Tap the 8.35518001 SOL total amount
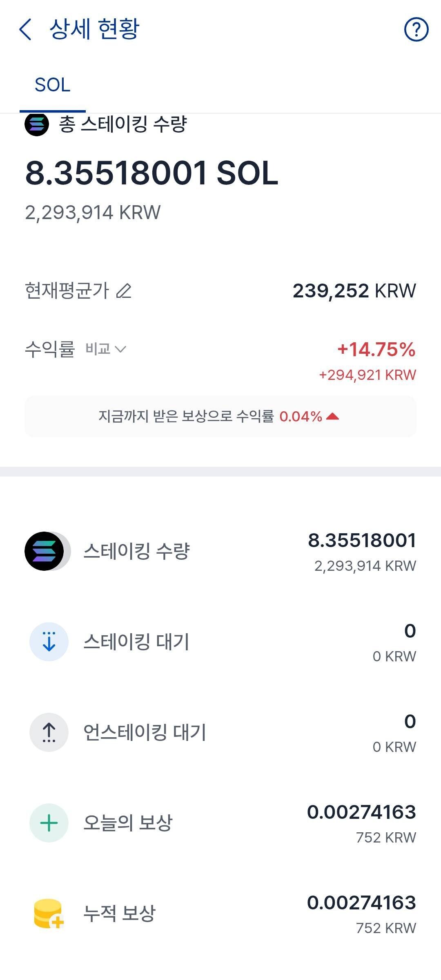Viewport: 441px width, 980px height. [x=151, y=173]
